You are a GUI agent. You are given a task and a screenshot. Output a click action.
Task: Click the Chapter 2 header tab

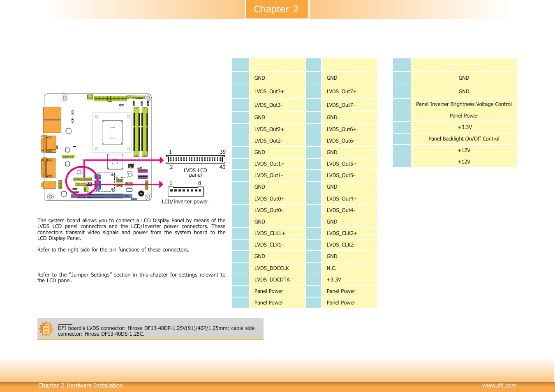click(277, 9)
